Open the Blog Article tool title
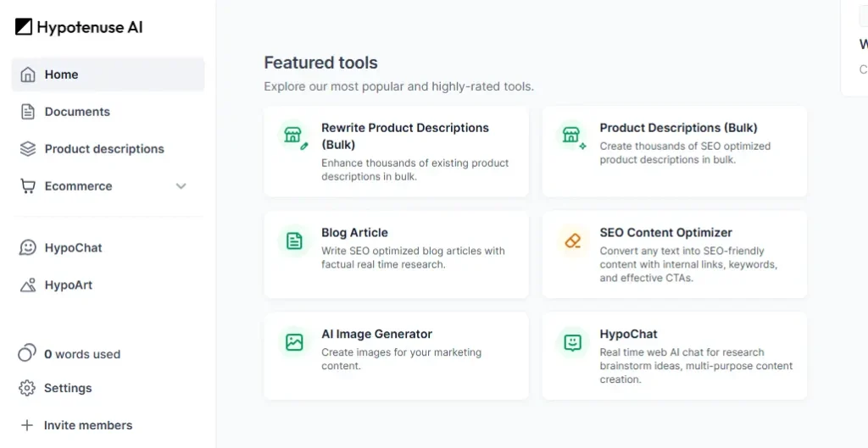 tap(354, 232)
